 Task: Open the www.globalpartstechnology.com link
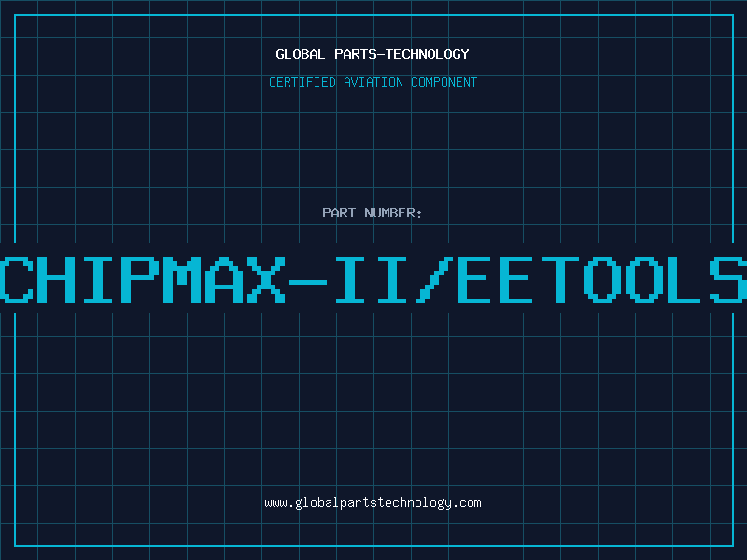point(373,503)
